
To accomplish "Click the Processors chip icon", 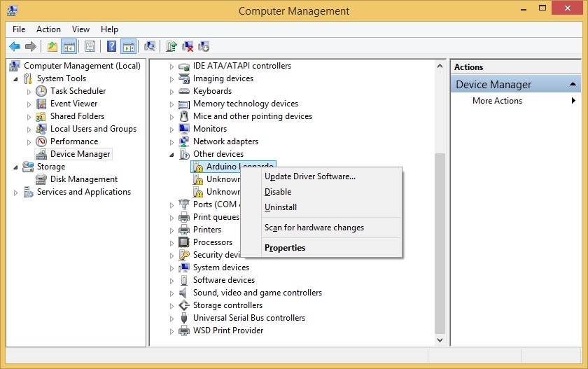I will point(184,242).
